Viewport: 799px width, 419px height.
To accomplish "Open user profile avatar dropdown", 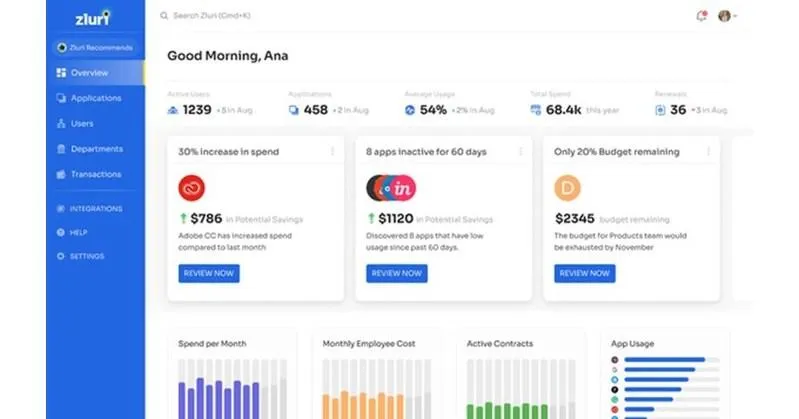I will [x=727, y=16].
